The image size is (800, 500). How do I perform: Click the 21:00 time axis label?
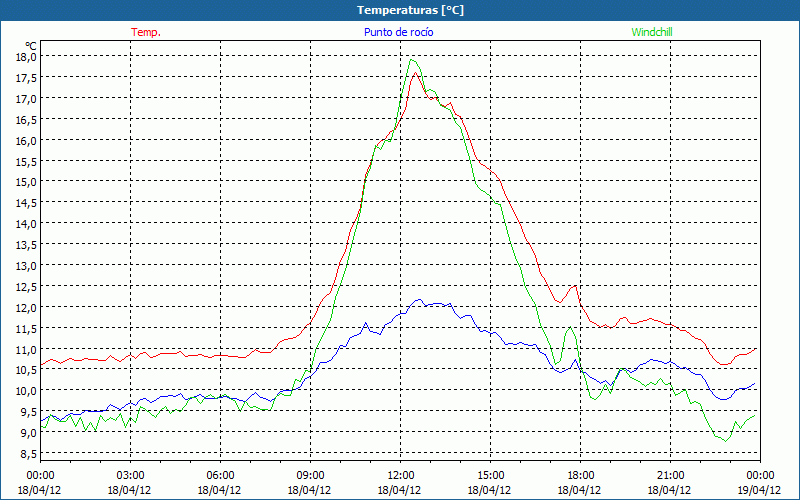click(670, 476)
